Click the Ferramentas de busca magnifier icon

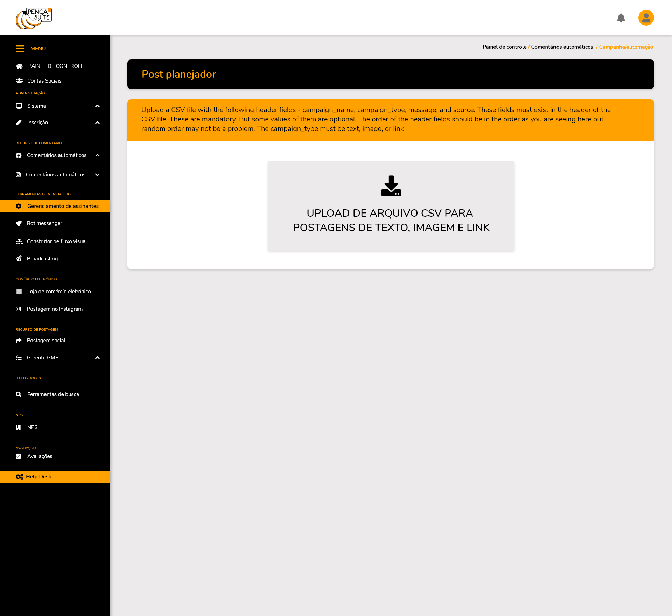19,394
